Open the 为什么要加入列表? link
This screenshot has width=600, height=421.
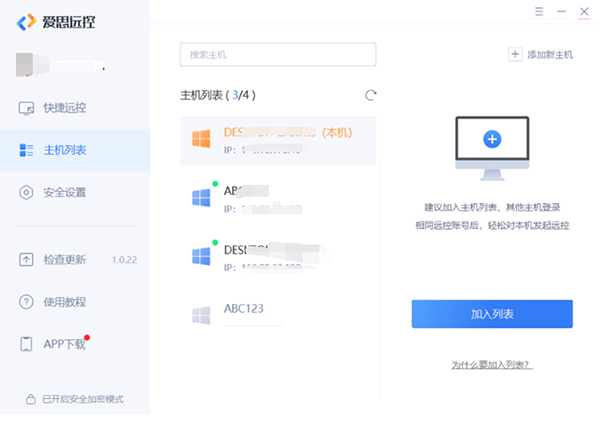tap(491, 365)
